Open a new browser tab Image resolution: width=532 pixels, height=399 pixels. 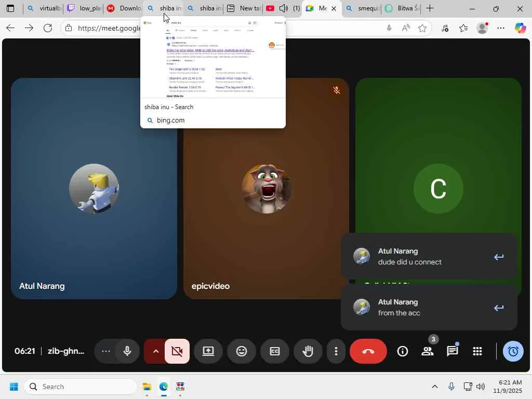click(430, 8)
